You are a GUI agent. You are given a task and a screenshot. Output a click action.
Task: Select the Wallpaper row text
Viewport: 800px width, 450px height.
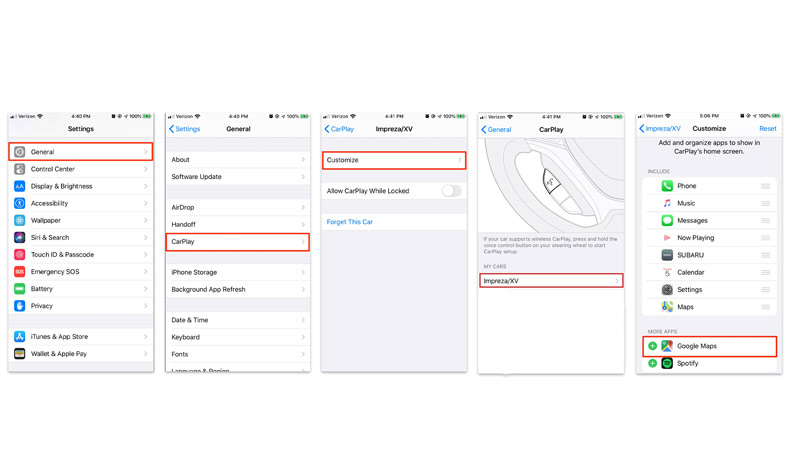point(45,220)
